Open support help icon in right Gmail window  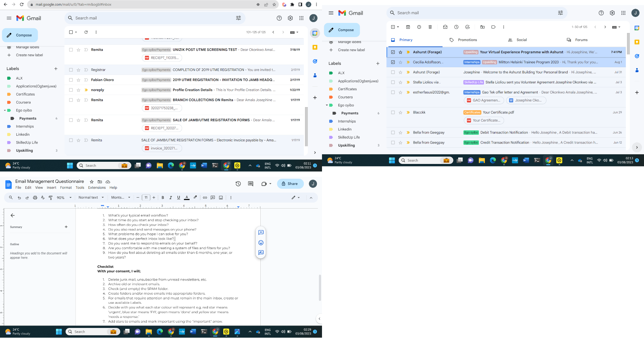(601, 13)
